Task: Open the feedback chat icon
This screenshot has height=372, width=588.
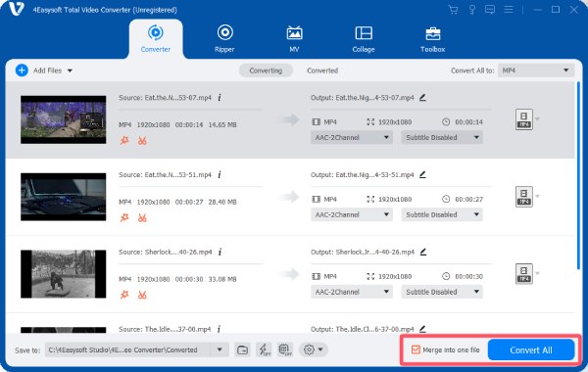Action: tap(490, 10)
